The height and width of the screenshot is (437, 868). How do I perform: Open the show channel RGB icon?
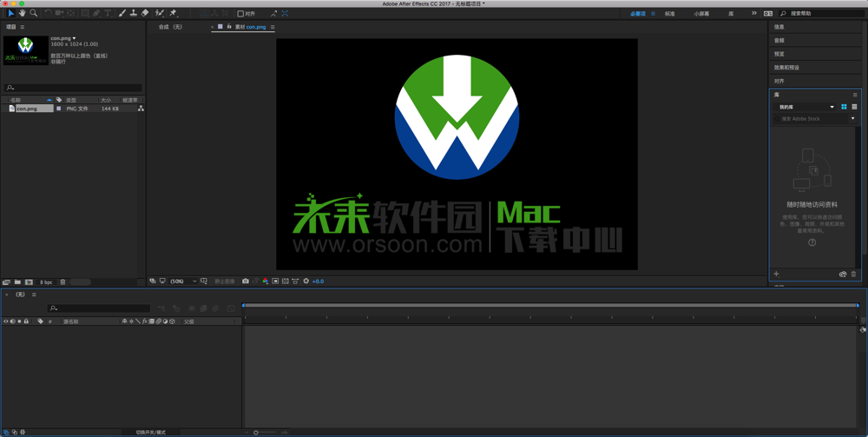tap(265, 281)
